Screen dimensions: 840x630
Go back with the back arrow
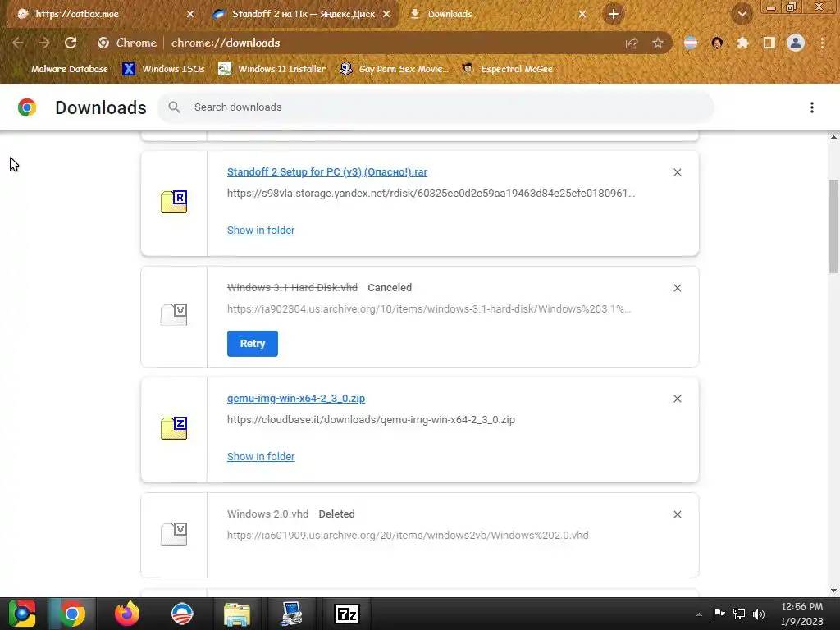click(18, 43)
